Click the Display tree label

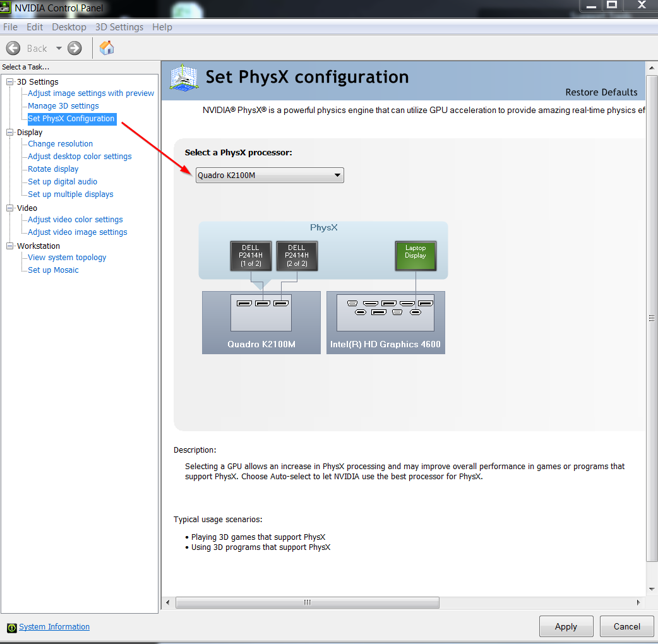tap(30, 132)
